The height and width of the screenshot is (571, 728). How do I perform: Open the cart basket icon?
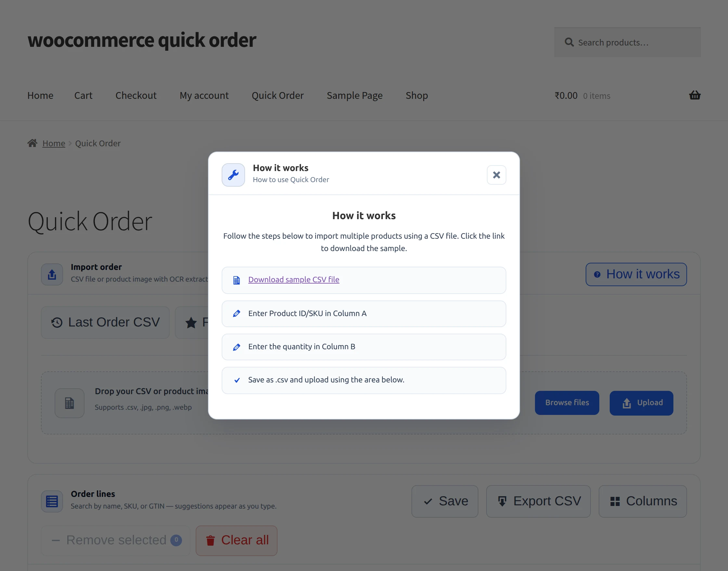point(695,95)
